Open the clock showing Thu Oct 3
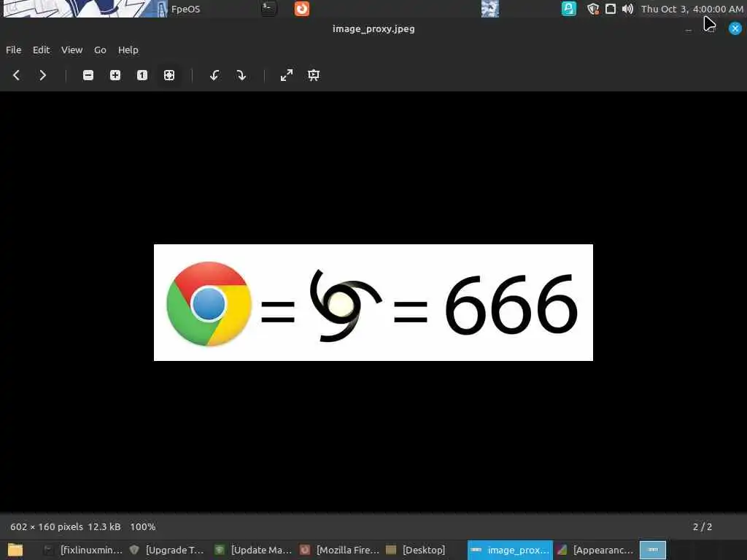747x560 pixels. coord(692,9)
